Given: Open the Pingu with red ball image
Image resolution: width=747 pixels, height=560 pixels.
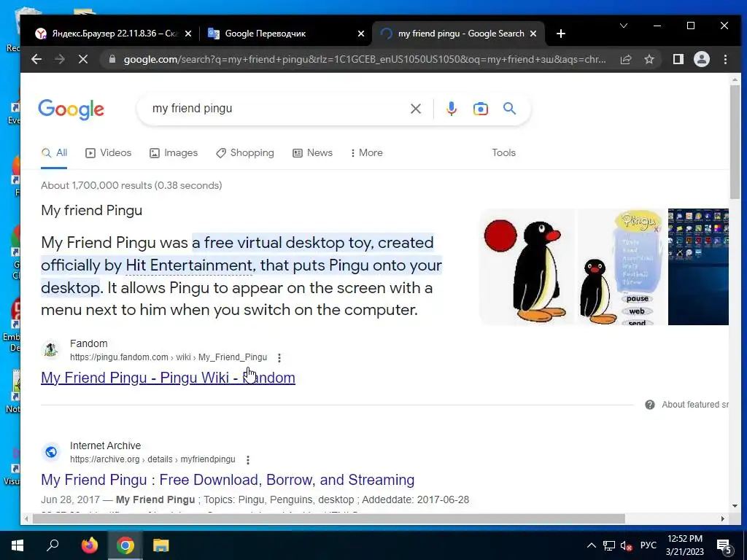Looking at the screenshot, I should tap(527, 267).
